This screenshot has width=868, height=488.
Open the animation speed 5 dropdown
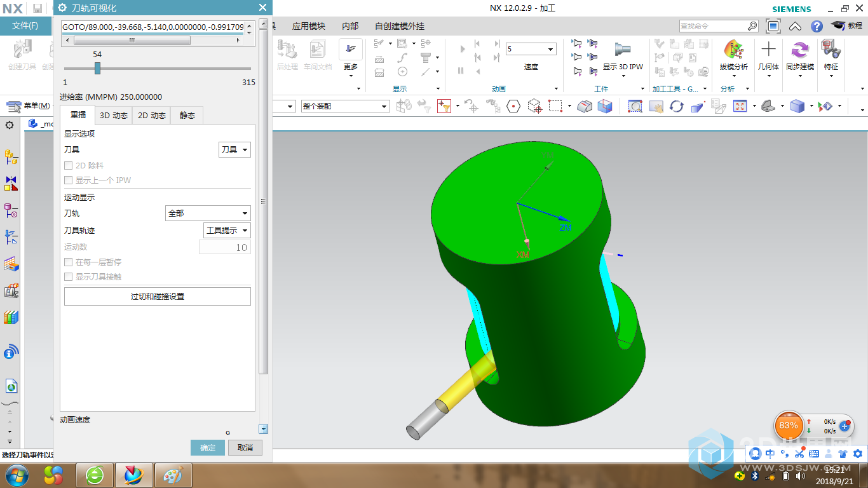tap(531, 49)
